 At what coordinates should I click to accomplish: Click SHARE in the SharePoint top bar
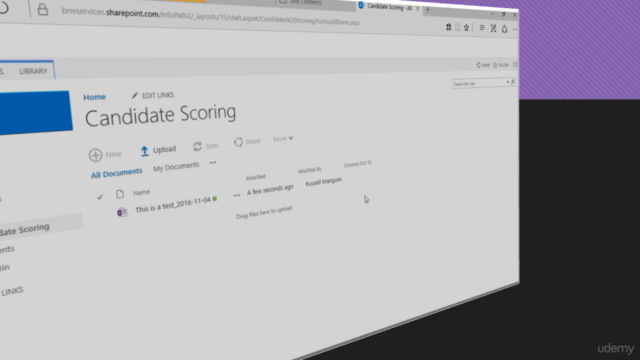483,65
